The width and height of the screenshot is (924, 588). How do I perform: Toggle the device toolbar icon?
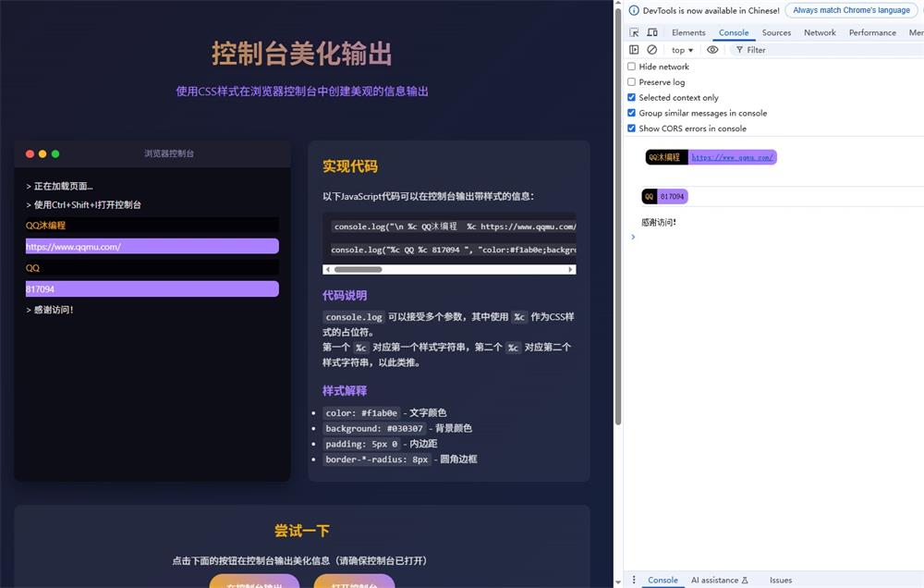tap(653, 32)
